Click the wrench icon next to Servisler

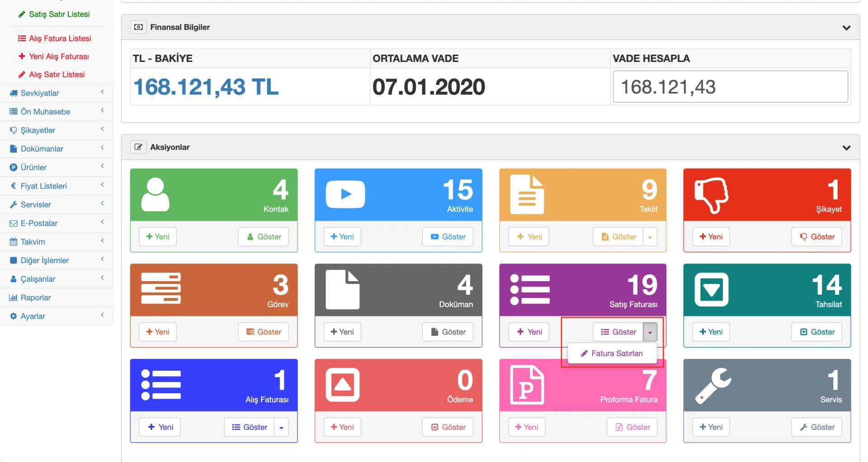[14, 205]
